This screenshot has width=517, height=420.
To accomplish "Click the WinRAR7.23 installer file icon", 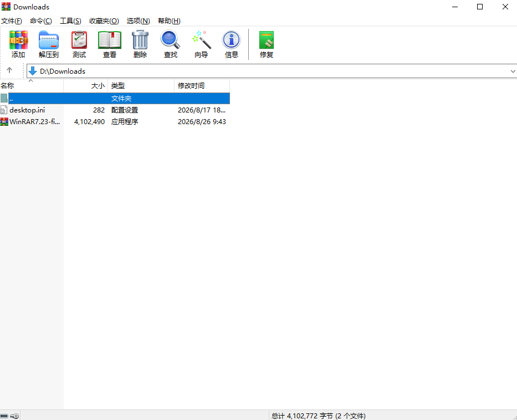I will click(4, 122).
